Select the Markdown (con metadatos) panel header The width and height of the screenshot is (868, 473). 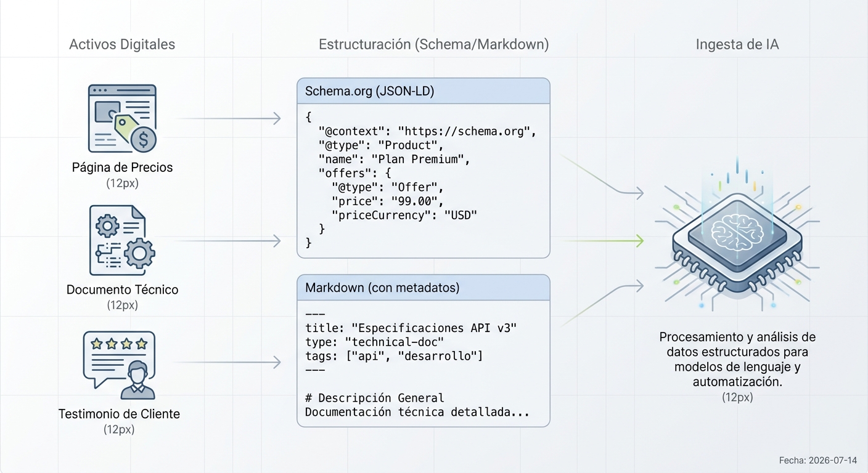point(423,288)
